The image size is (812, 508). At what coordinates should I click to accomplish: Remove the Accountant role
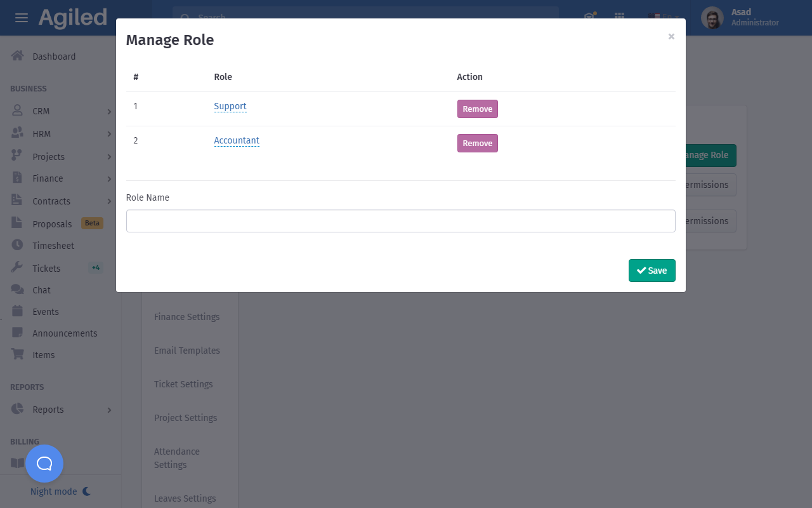(x=477, y=144)
